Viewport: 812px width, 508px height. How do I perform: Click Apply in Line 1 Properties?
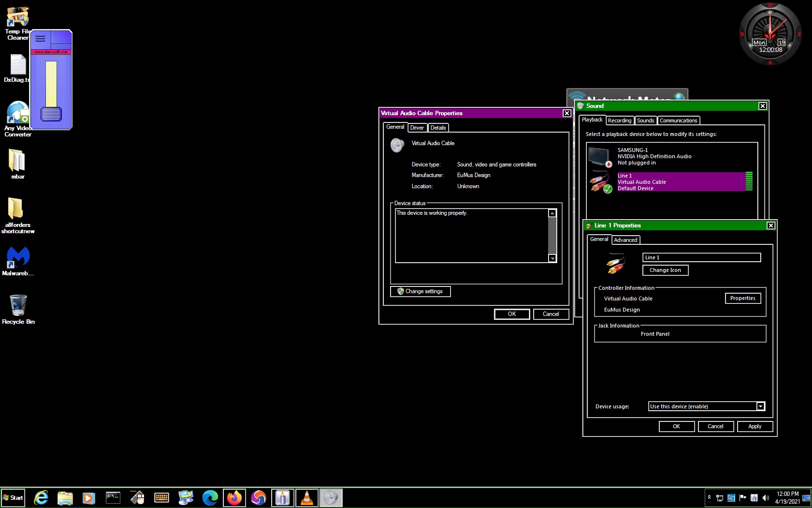(x=755, y=426)
